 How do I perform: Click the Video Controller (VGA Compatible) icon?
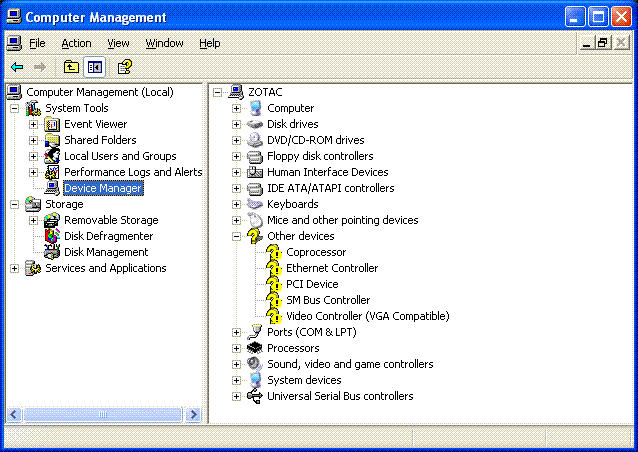(x=274, y=316)
